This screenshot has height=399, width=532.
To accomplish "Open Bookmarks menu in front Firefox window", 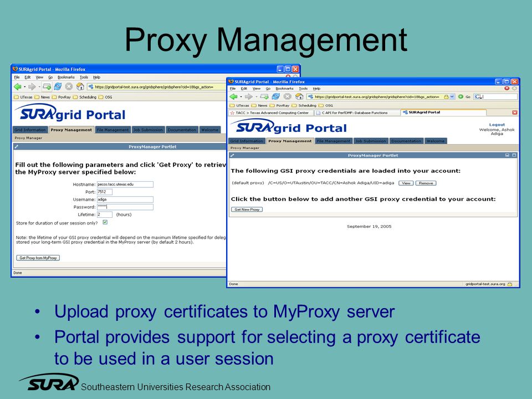I will point(284,89).
